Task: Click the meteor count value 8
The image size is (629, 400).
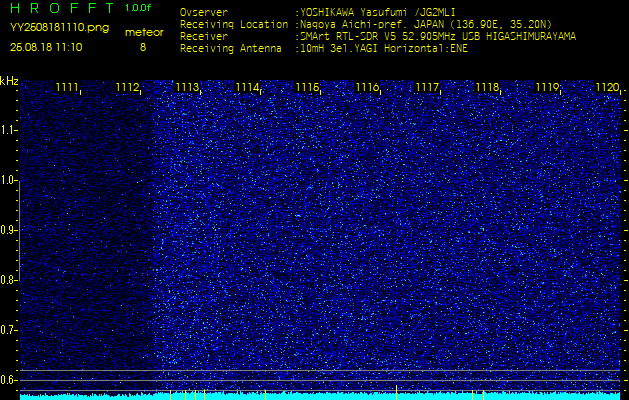Action: pyautogui.click(x=143, y=47)
